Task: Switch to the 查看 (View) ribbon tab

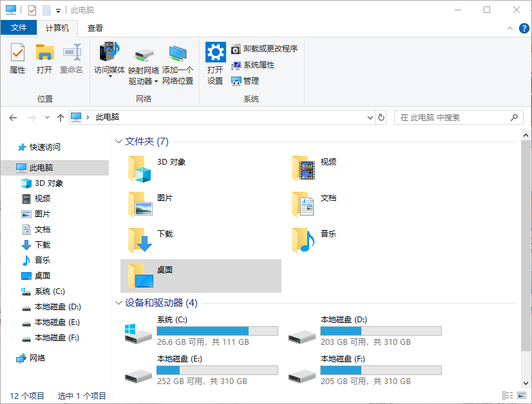Action: [95, 28]
